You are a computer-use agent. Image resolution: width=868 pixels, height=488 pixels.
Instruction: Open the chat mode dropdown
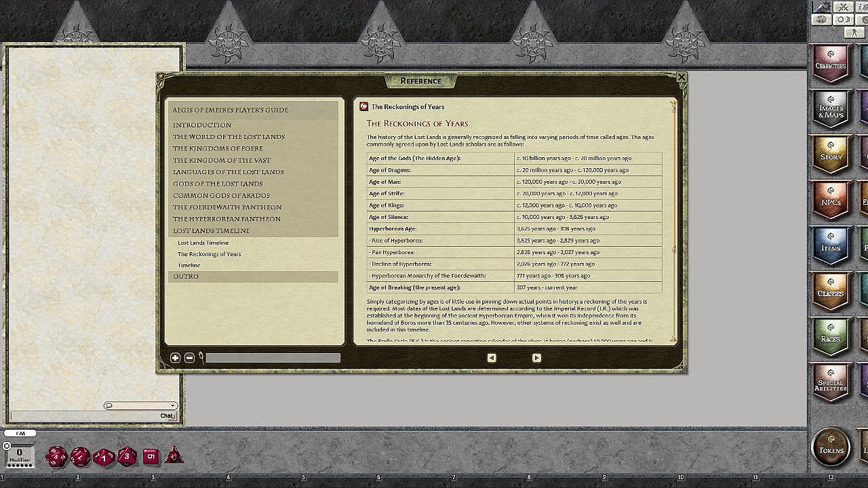(x=140, y=405)
